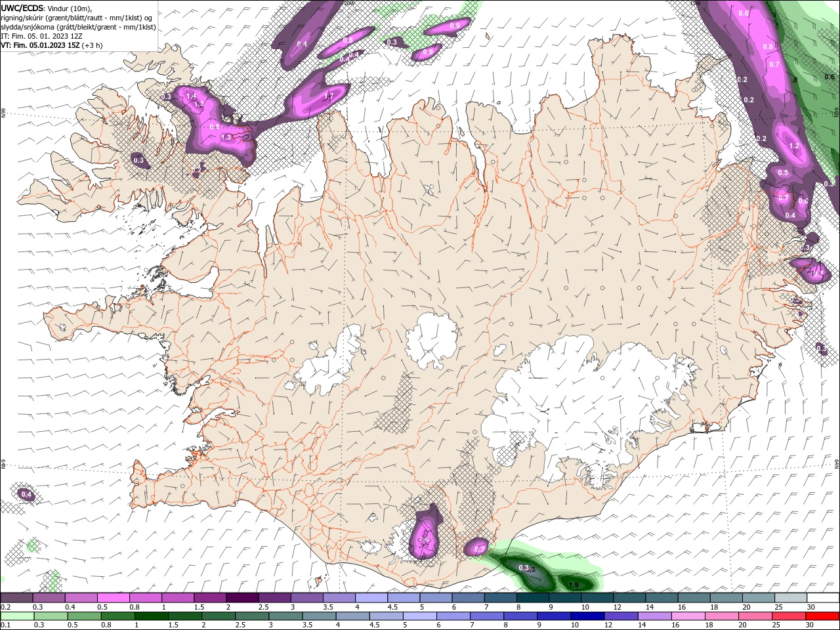This screenshot has height=630, width=840.
Task: Select the violet lower swatch spanning 12–14
Action: click(x=622, y=616)
